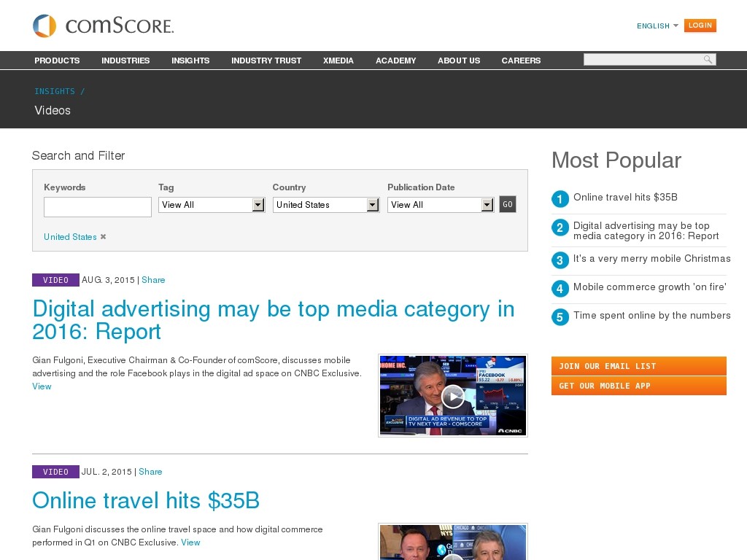
Task: Click the United States filter link
Action: pyautogui.click(x=70, y=237)
